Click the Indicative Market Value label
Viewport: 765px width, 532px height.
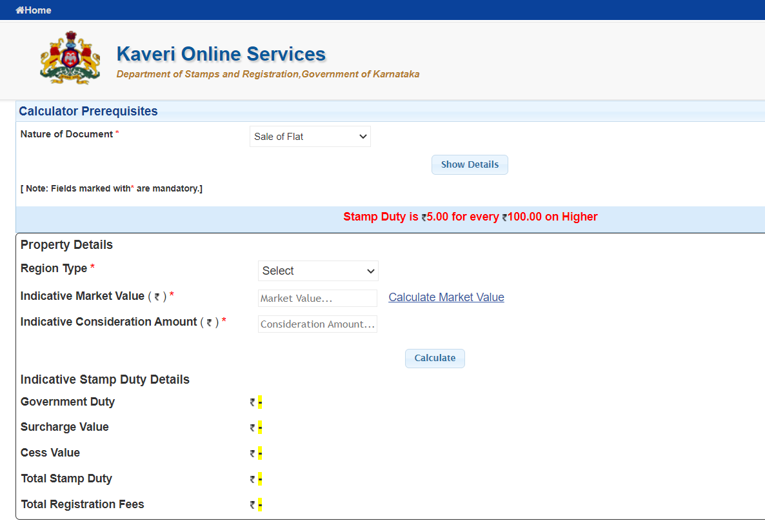(x=83, y=296)
